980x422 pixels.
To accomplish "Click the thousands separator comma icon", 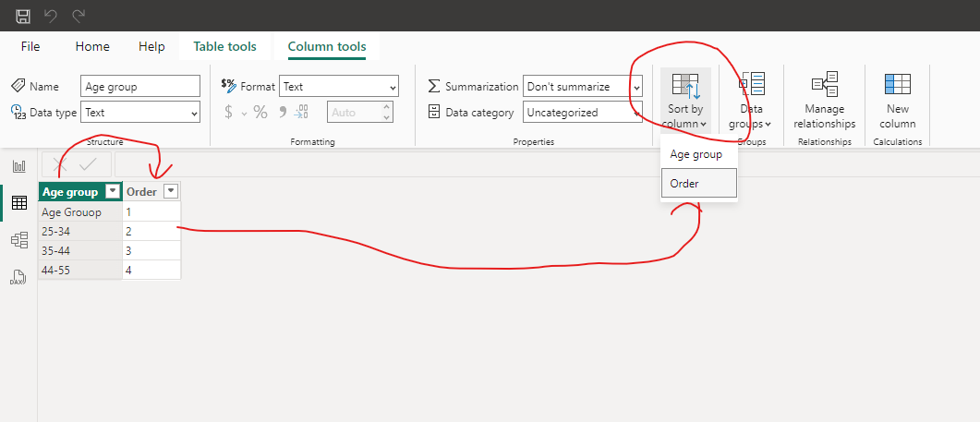I will (x=282, y=113).
